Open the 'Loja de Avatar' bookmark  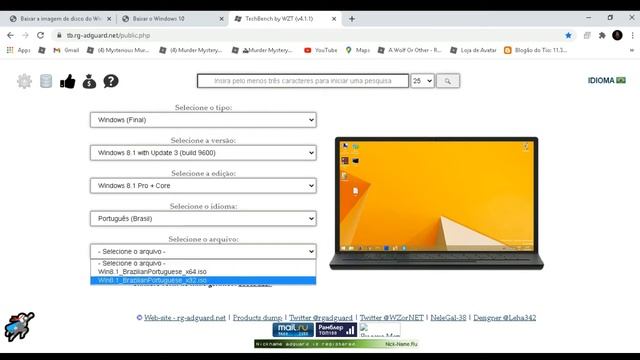[x=473, y=50]
